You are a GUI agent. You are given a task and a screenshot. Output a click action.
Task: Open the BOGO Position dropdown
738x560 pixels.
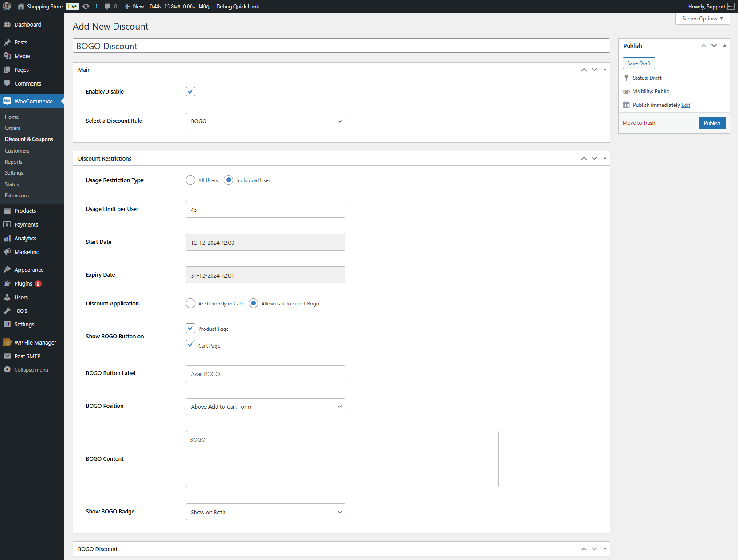click(x=265, y=407)
